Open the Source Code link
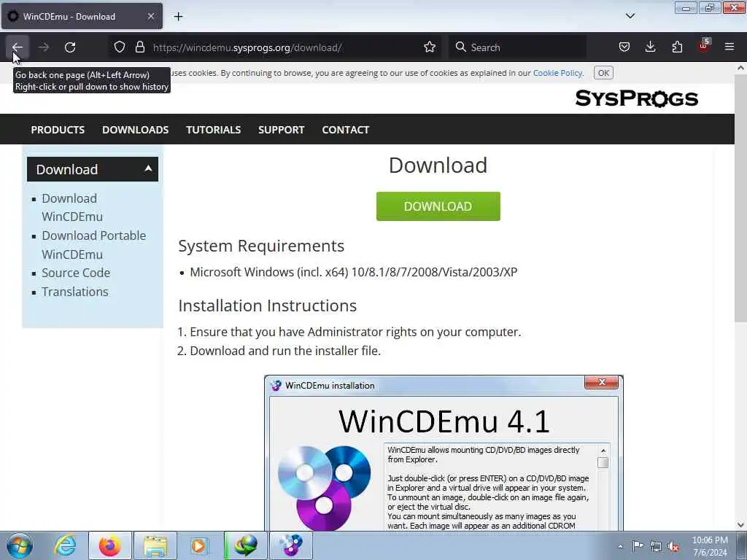This screenshot has height=560, width=747. [76, 273]
